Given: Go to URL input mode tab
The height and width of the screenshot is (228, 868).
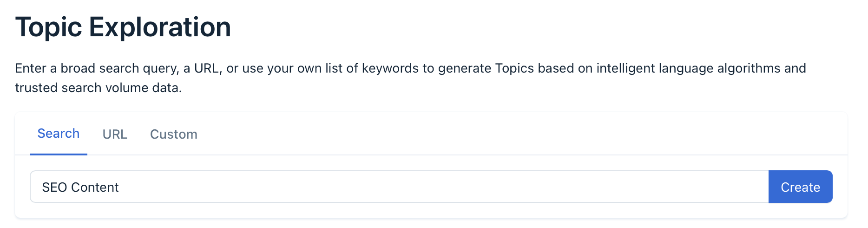Looking at the screenshot, I should click(115, 134).
